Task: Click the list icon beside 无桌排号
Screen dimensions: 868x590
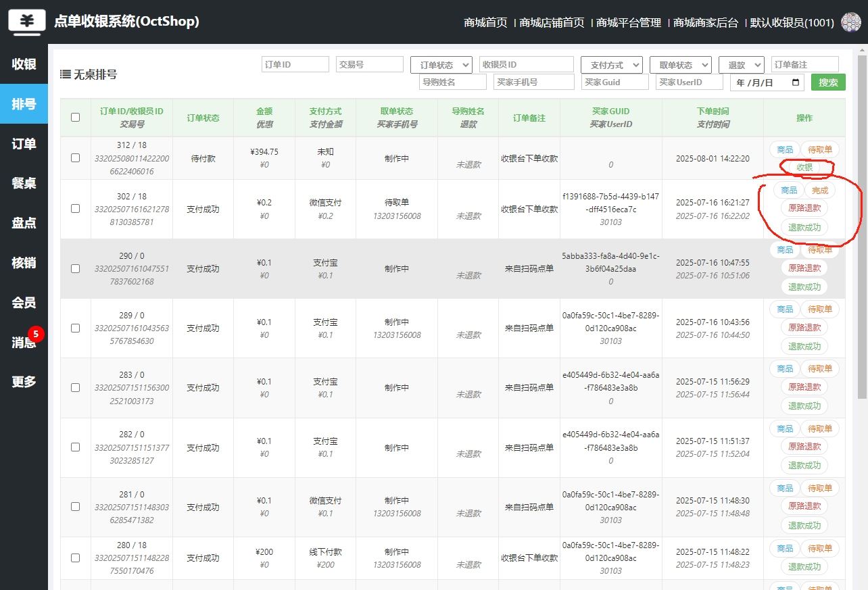Action: (65, 74)
